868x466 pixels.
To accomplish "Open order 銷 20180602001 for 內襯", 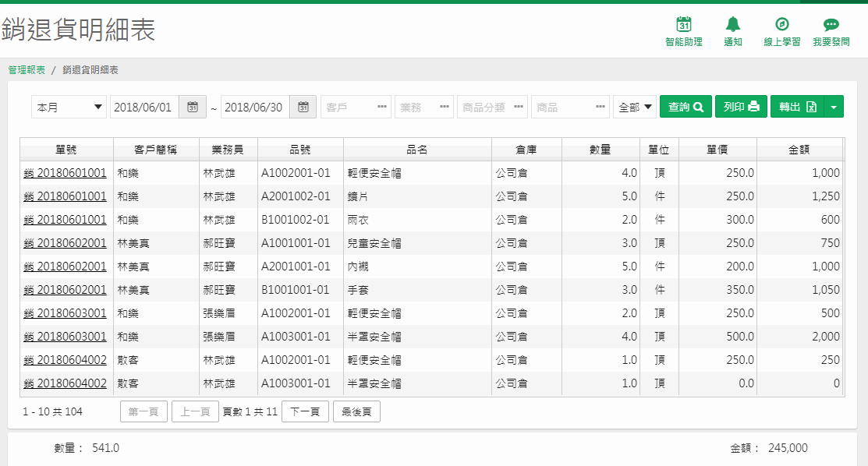I will tap(65, 267).
